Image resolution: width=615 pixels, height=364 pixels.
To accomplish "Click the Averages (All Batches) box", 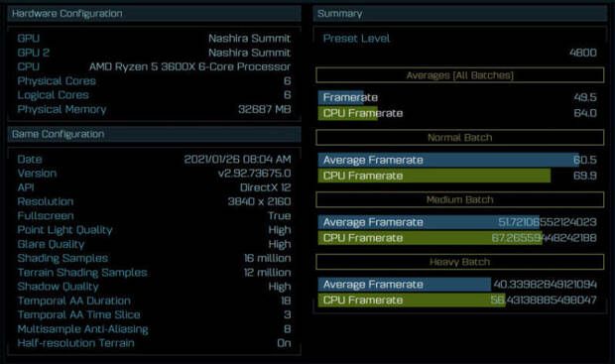I will point(459,75).
